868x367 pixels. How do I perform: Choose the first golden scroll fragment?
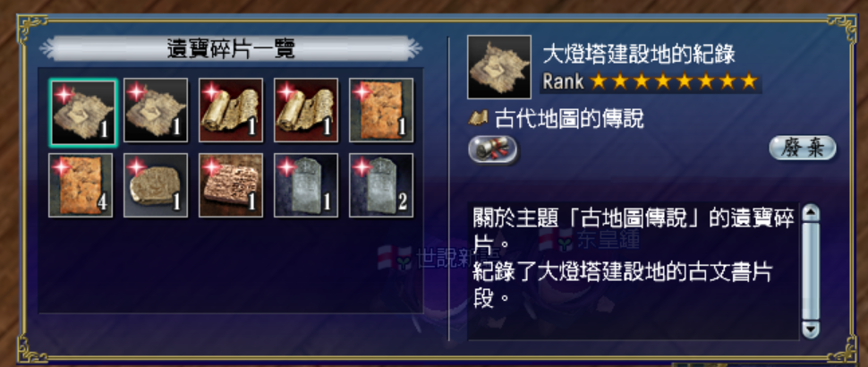[231, 110]
